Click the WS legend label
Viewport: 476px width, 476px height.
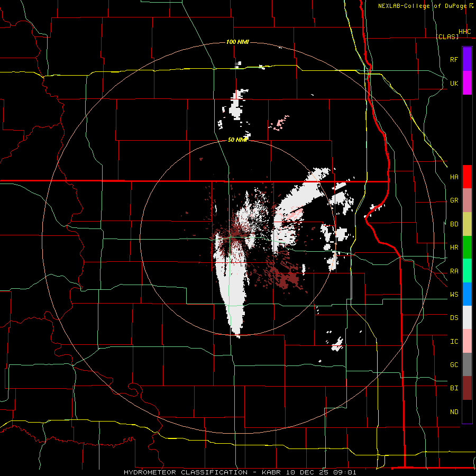coord(454,295)
